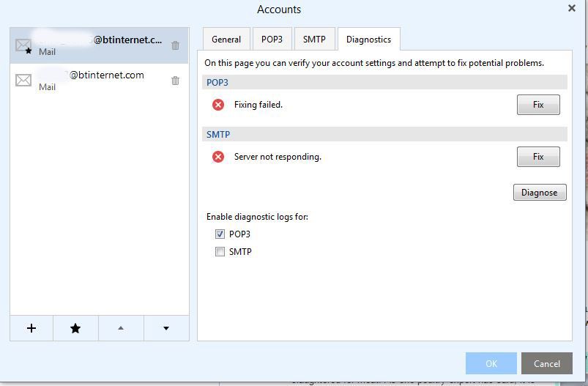Viewport: 588px width, 386px height.
Task: Select the Diagnostics tab
Action: (x=368, y=40)
